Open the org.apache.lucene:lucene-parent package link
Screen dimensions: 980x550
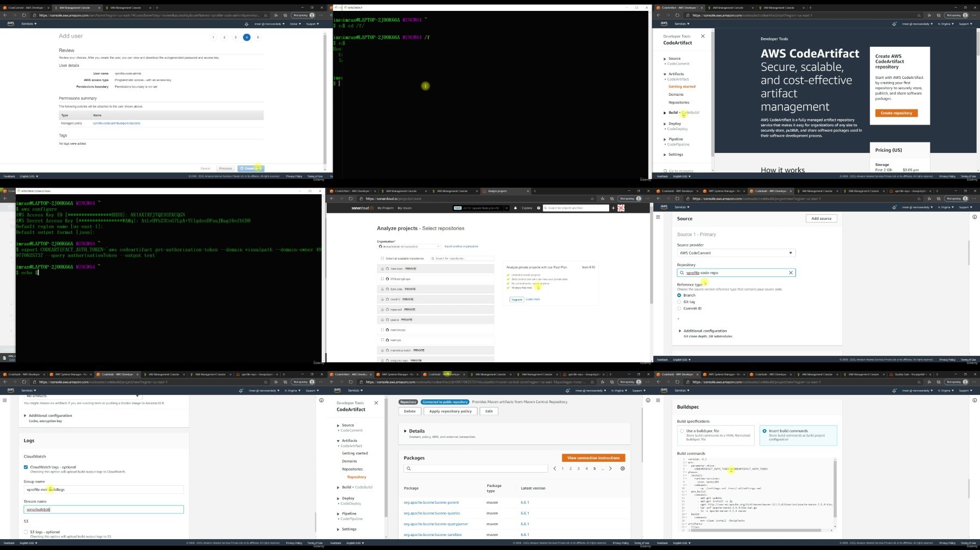click(431, 503)
